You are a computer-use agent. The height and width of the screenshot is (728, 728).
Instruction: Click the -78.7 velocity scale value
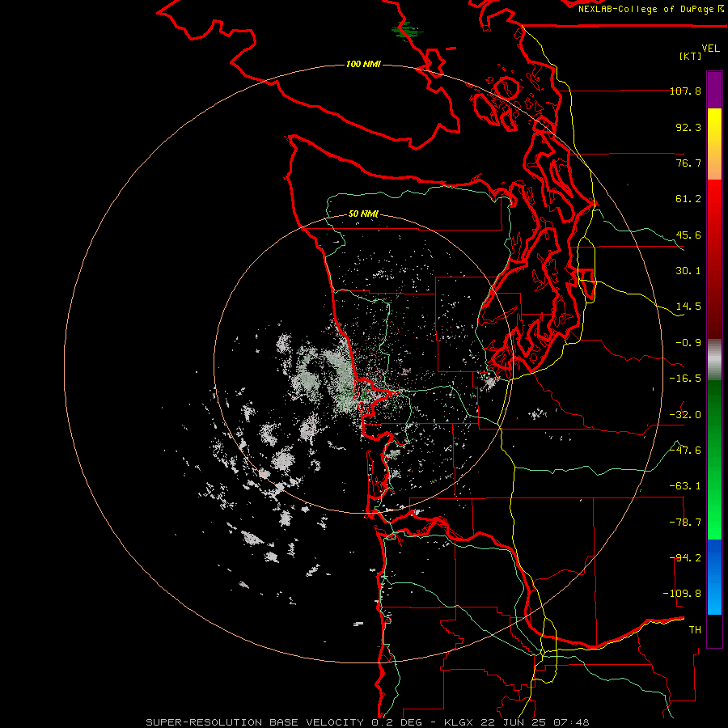coord(685,523)
